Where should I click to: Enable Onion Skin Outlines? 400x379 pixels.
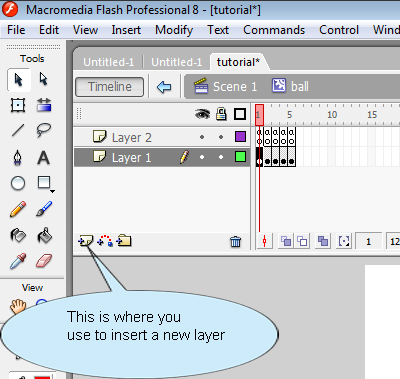(x=302, y=241)
